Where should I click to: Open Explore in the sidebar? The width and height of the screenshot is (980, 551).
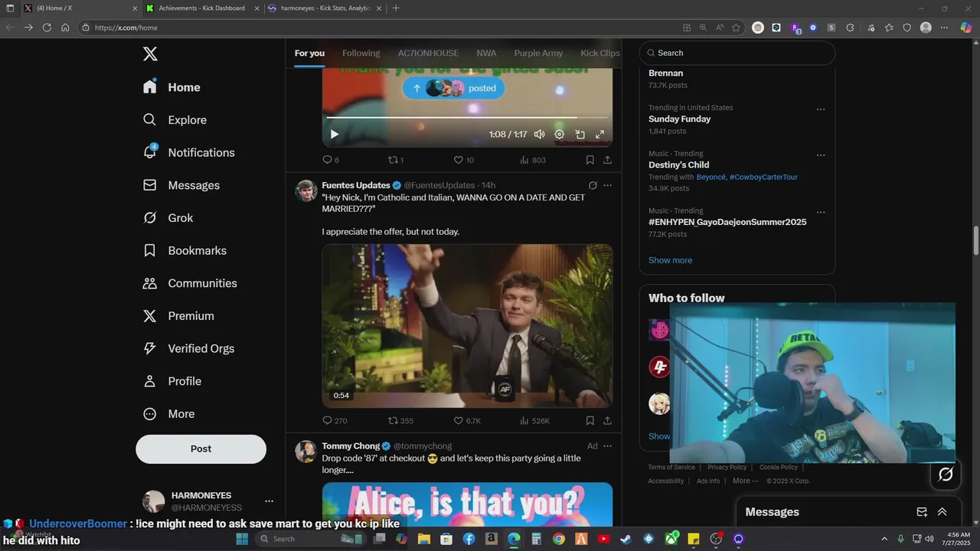click(175, 120)
